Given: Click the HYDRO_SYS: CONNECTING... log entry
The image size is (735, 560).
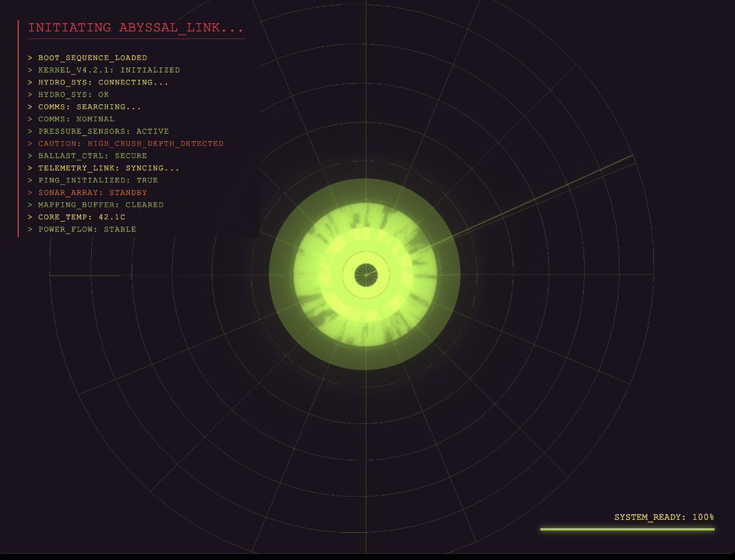Looking at the screenshot, I should [98, 83].
